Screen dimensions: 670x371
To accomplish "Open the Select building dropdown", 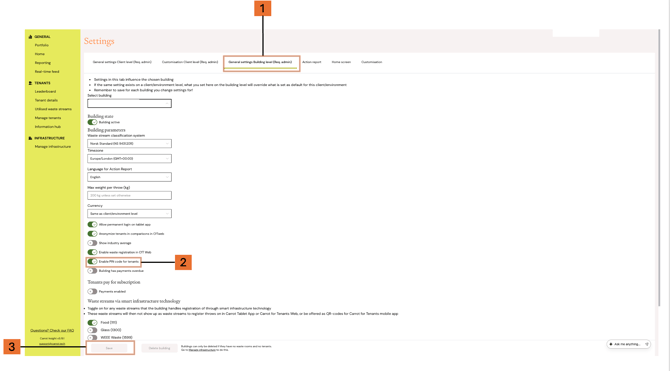I will coord(129,103).
